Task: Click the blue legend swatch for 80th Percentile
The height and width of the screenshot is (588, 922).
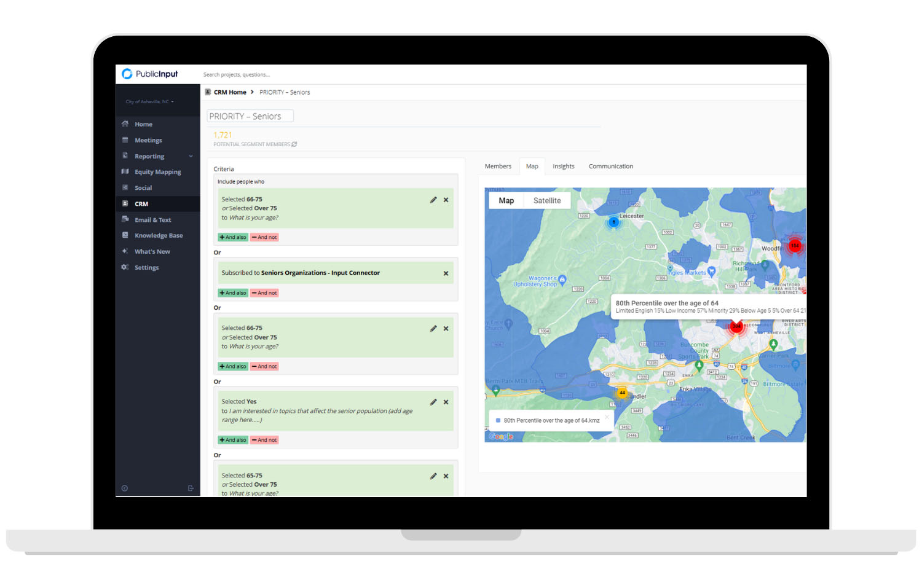Action: [x=498, y=421]
